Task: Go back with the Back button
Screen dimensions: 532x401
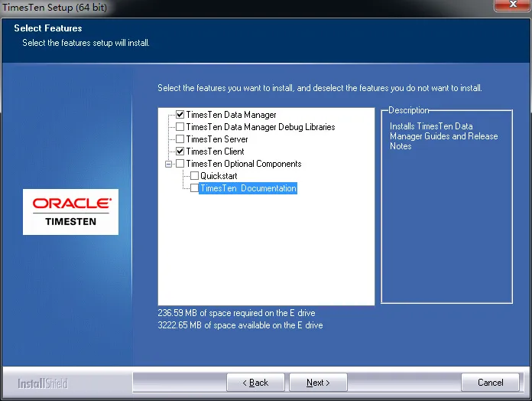Action: (255, 383)
